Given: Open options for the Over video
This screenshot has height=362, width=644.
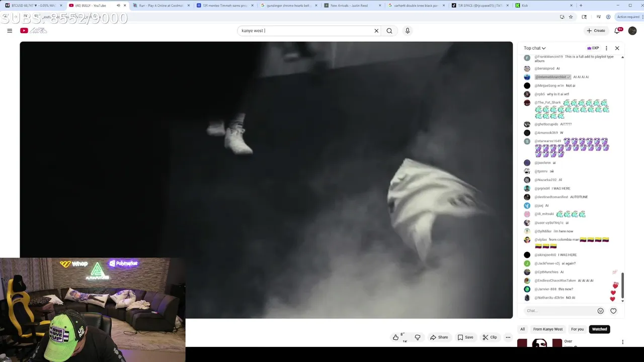Looking at the screenshot, I should pyautogui.click(x=622, y=342).
